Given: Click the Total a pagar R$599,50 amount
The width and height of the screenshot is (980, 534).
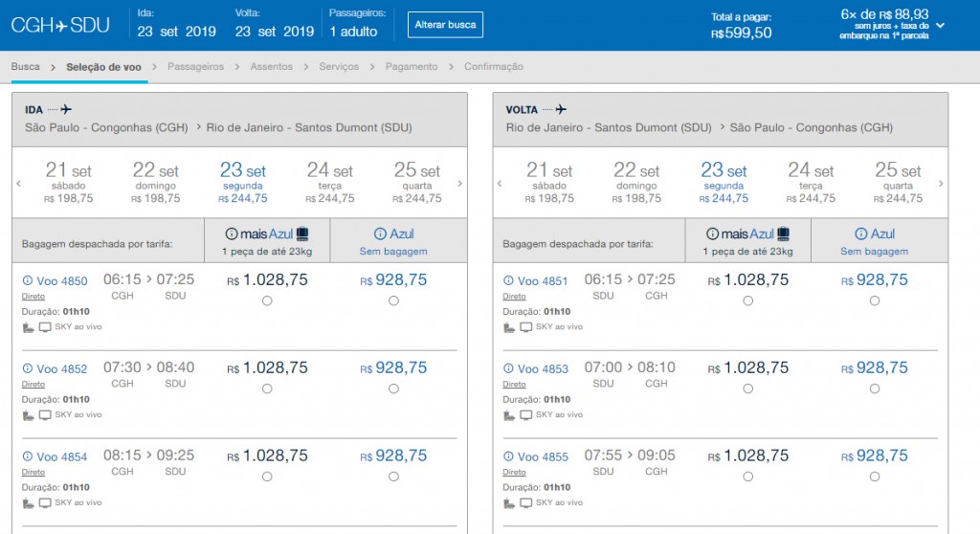Looking at the screenshot, I should tap(742, 33).
